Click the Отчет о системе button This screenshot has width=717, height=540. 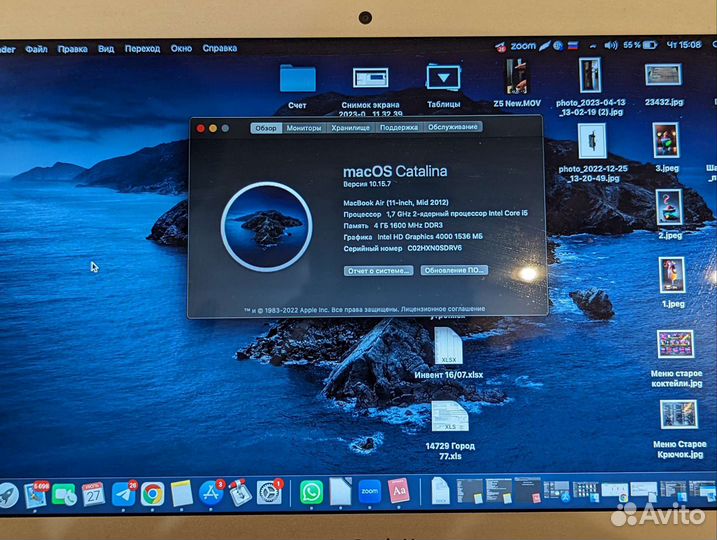[378, 271]
